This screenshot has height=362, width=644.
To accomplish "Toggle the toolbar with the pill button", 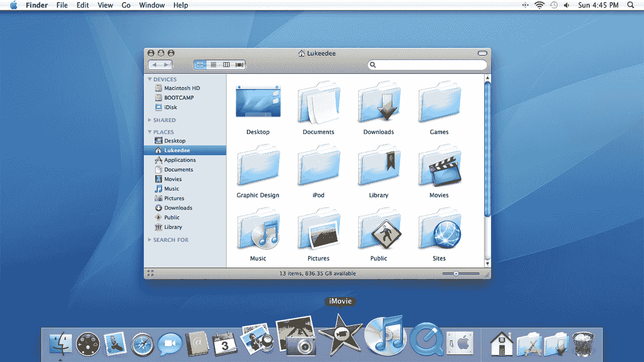I will pyautogui.click(x=482, y=53).
